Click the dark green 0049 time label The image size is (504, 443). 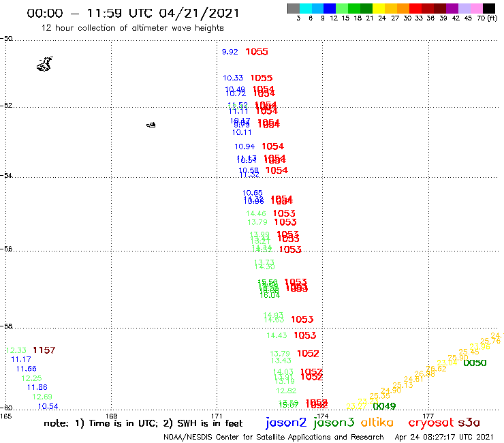coord(384,406)
